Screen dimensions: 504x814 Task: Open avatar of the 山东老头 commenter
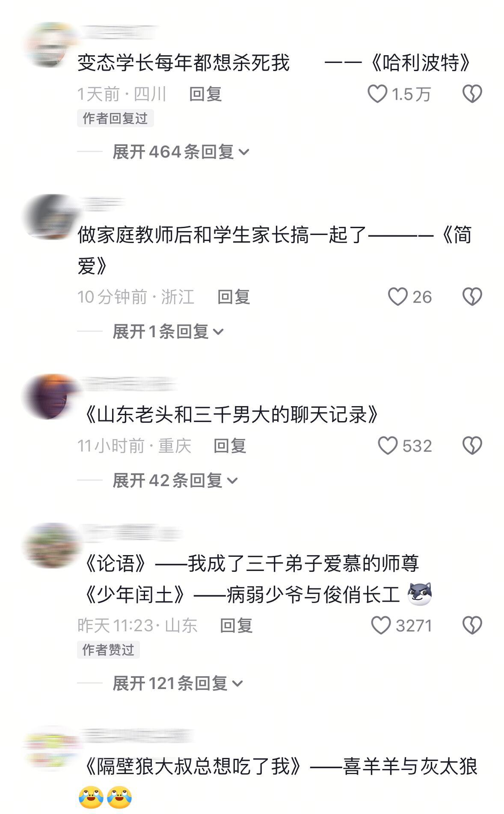pos(49,396)
